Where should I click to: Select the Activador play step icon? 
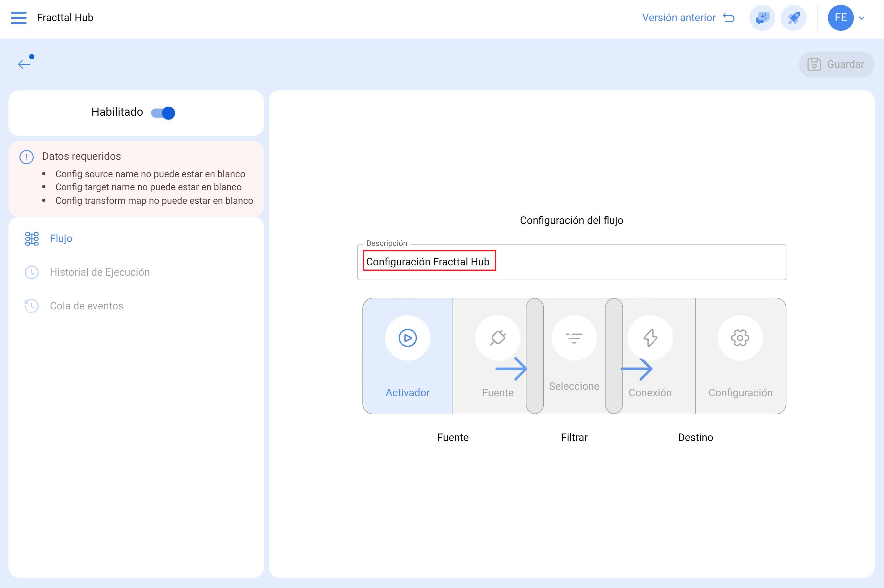pyautogui.click(x=407, y=338)
